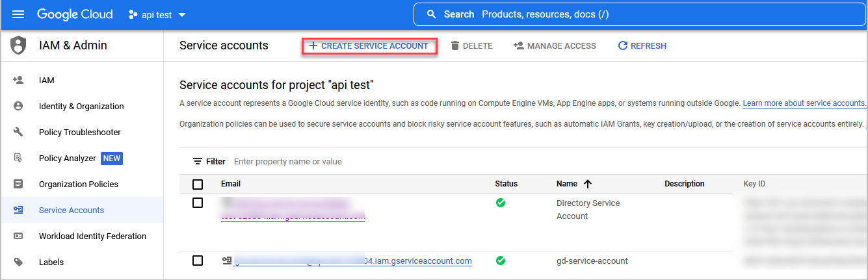Click the Policy Analyzer document-search icon
The image size is (868, 280).
[18, 158]
